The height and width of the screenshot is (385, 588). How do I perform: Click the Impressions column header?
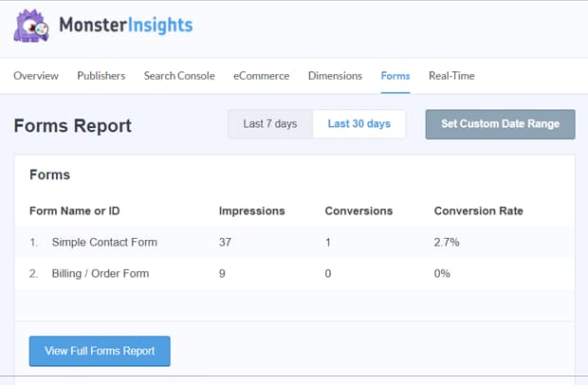point(252,211)
